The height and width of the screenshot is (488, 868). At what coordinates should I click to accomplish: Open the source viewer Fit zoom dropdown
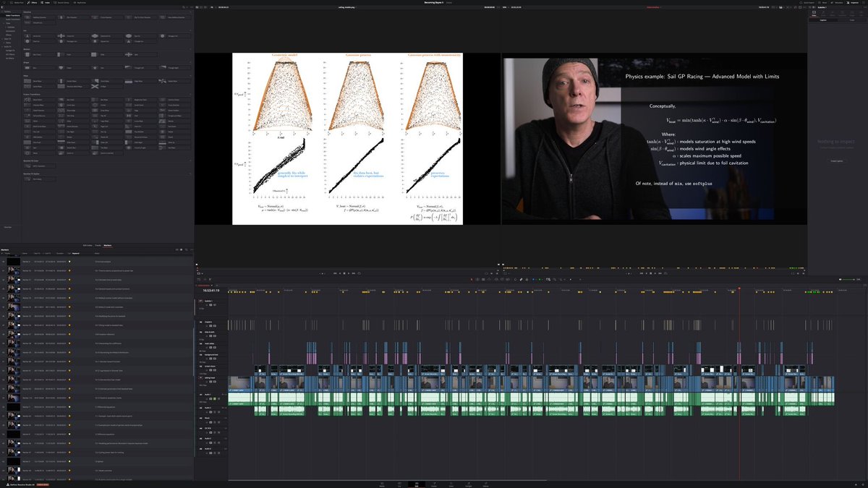(x=213, y=7)
